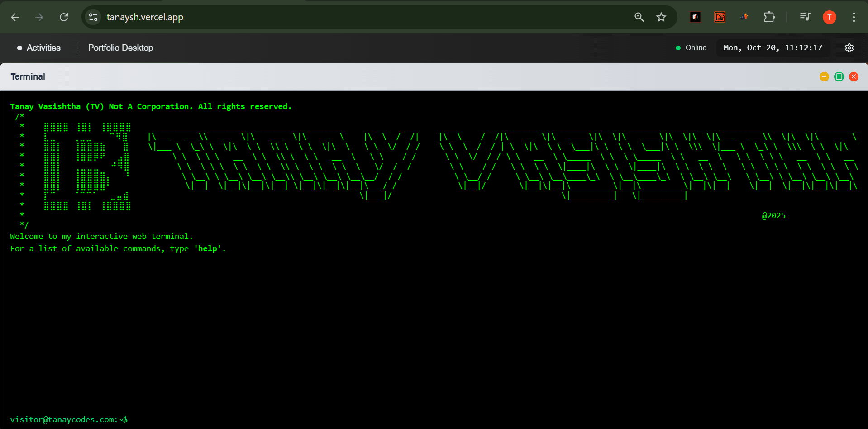Viewport: 868px width, 429px height.
Task: Open the flaming megaphone extension
Action: pyautogui.click(x=744, y=17)
